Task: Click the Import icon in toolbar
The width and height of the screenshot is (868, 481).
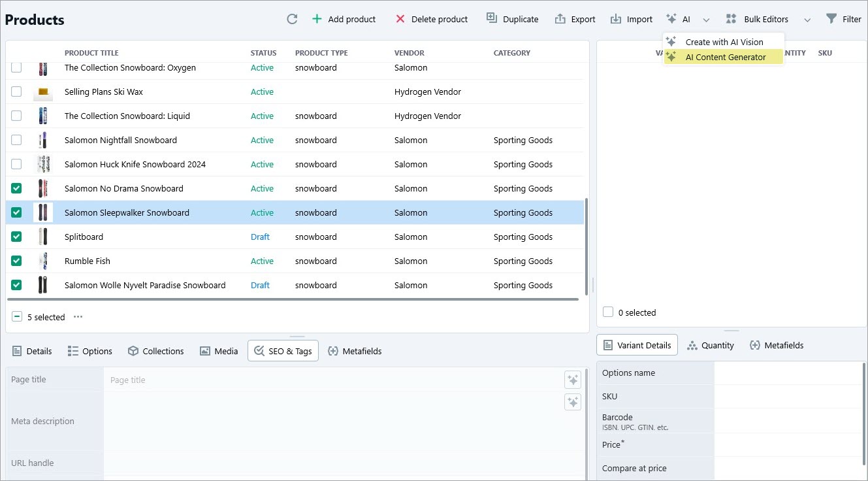Action: pos(615,19)
